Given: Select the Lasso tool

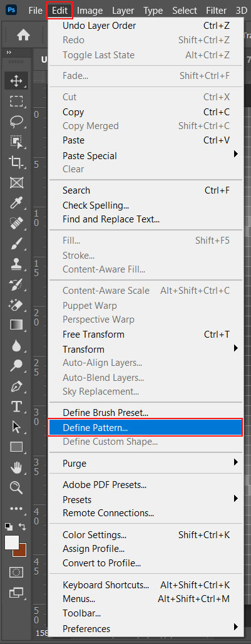Looking at the screenshot, I should pyautogui.click(x=16, y=121).
